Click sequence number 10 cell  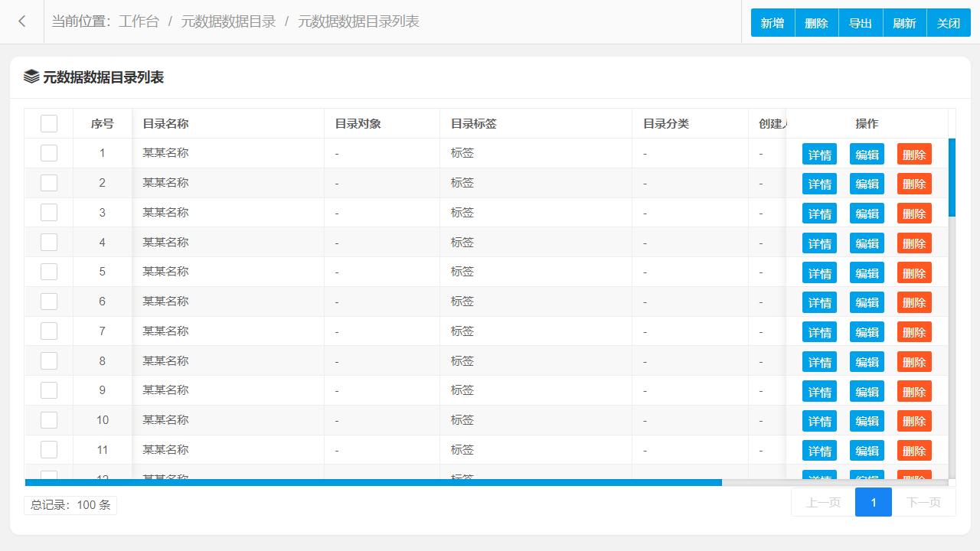[103, 420]
